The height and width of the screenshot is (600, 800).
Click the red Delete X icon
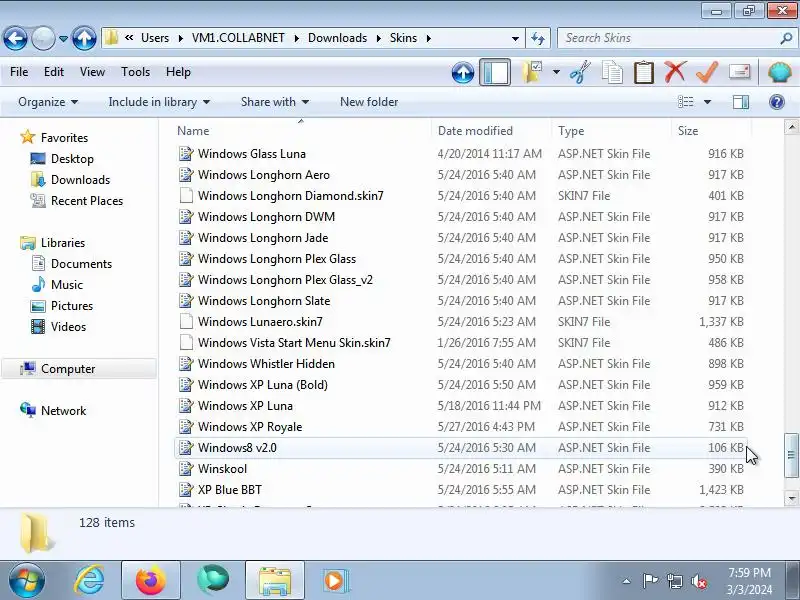(675, 72)
